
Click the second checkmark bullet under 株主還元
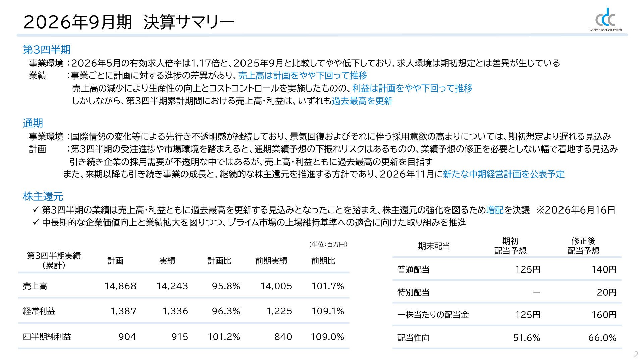tap(36, 223)
